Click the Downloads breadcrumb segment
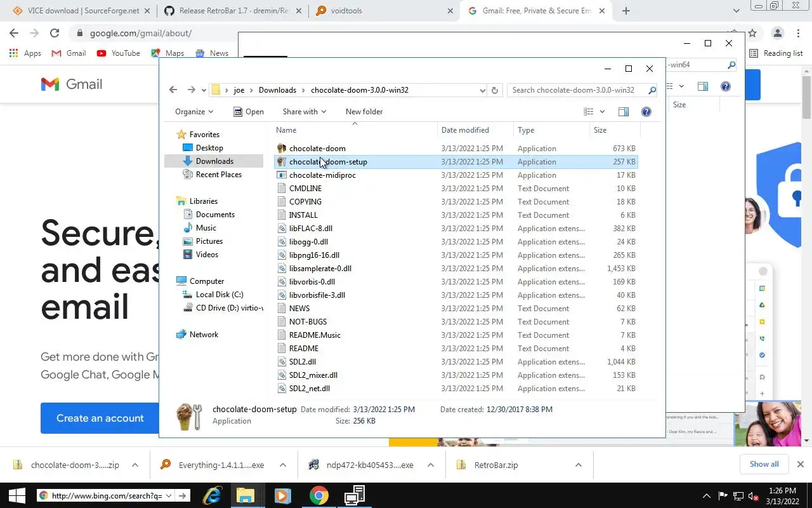Image resolution: width=812 pixels, height=508 pixels. point(277,90)
